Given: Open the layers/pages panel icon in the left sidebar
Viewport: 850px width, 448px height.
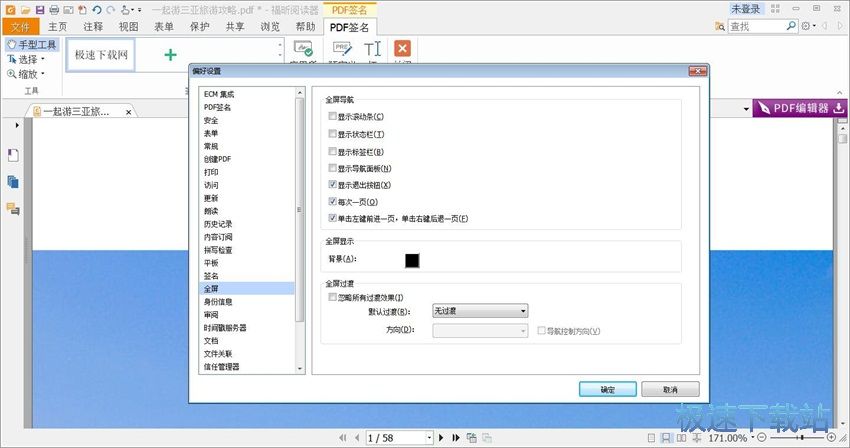Looking at the screenshot, I should click(x=13, y=182).
